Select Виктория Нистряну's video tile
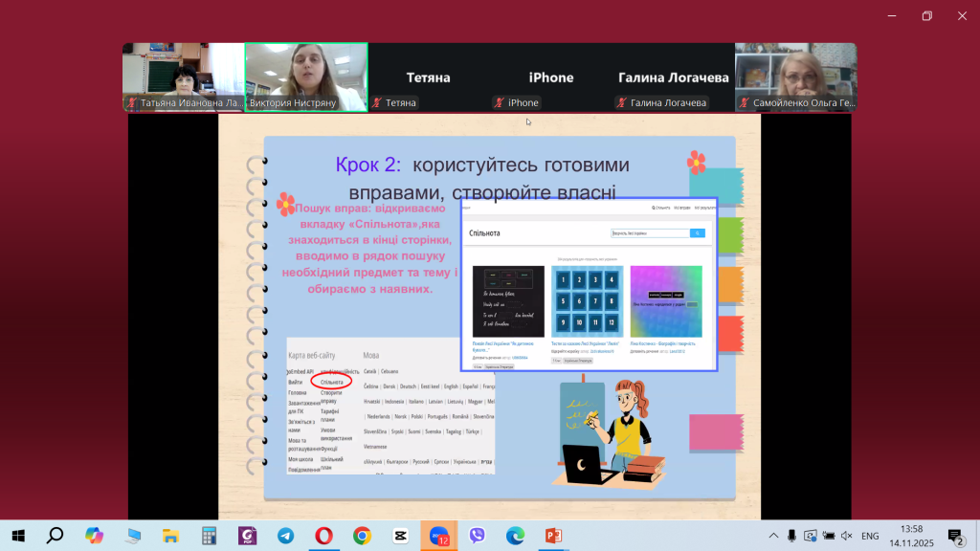Viewport: 980px width, 551px height. pos(306,77)
